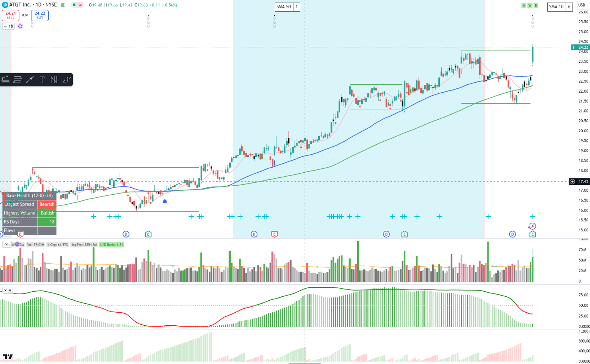Click the green flag icon beside NYSE
This screenshot has width=590, height=364.
[x=63, y=5]
